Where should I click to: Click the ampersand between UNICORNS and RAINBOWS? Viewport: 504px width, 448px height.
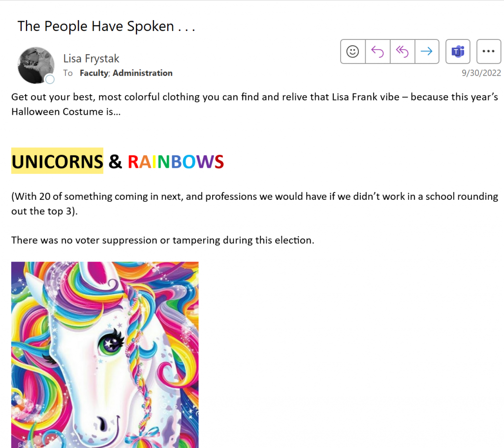click(x=115, y=161)
